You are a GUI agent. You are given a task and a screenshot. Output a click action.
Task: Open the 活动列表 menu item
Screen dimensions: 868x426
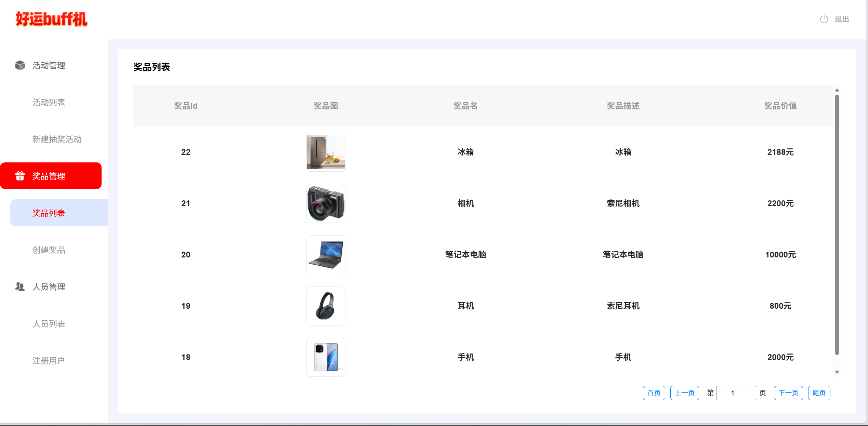49,102
